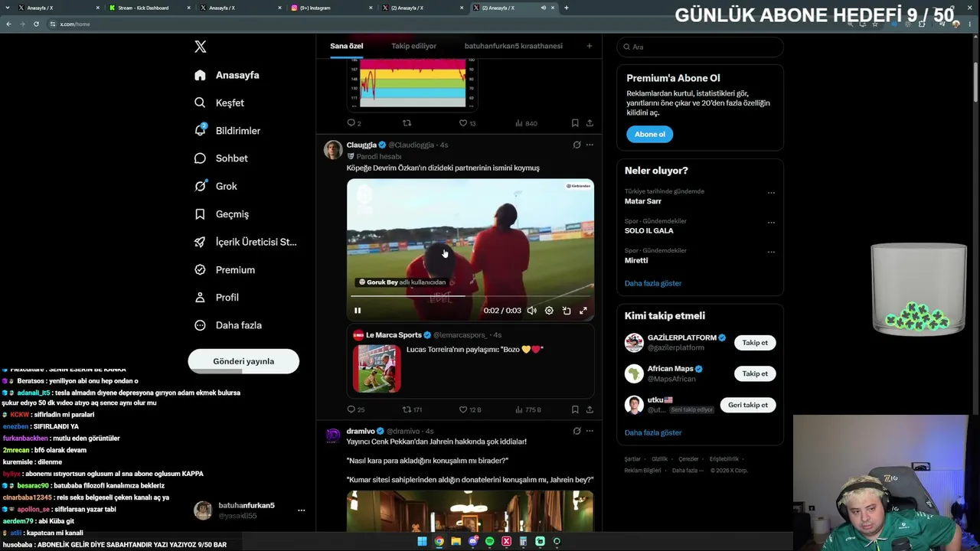Open more options for Miretti trend

point(771,252)
